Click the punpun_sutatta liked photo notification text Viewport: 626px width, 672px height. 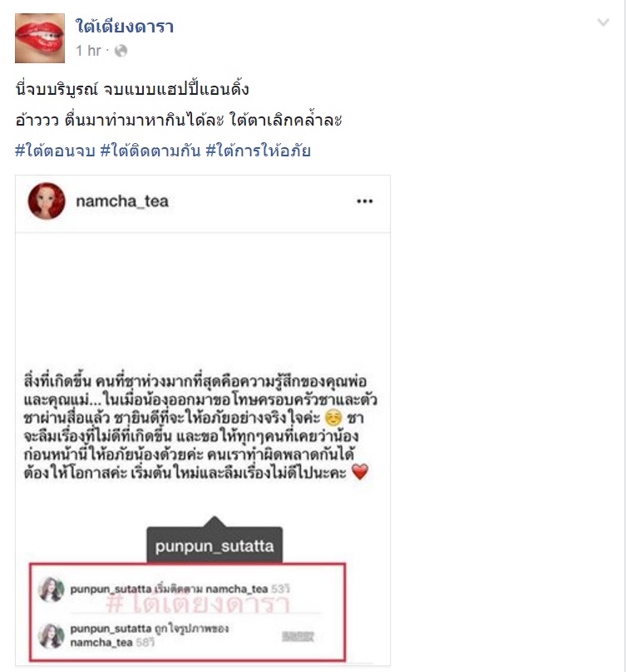(150, 635)
